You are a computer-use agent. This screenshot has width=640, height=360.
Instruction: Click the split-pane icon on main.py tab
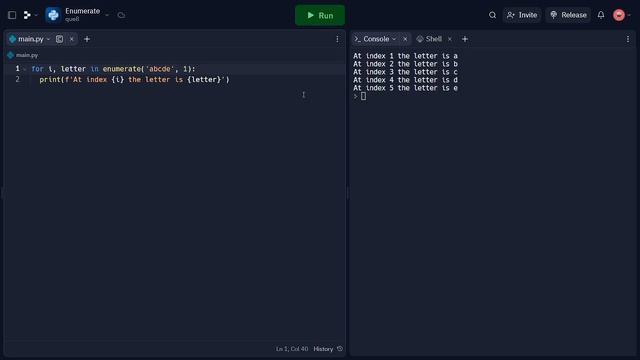pos(60,39)
